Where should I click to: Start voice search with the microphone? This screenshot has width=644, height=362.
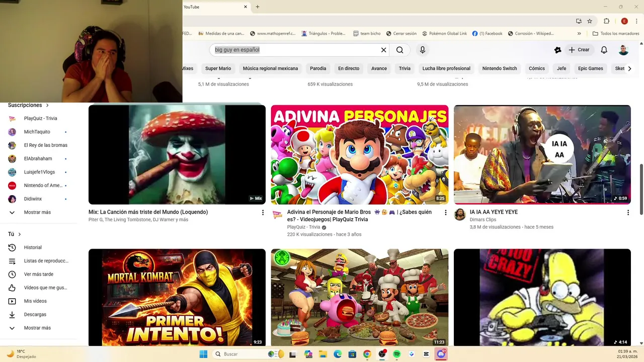(423, 50)
